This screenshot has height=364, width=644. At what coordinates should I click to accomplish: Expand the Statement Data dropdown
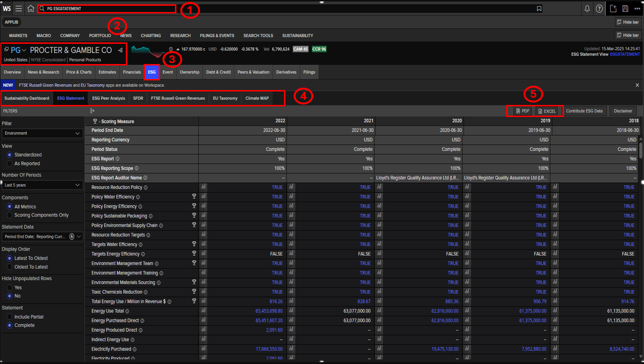(42, 236)
